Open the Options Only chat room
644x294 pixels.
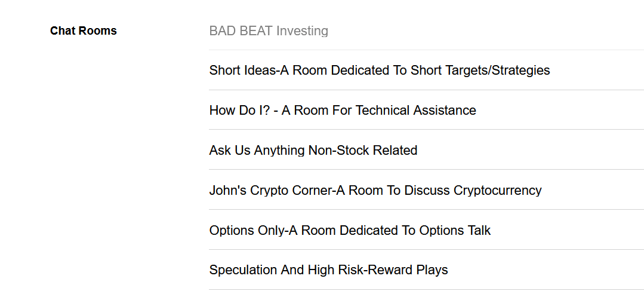click(x=350, y=230)
